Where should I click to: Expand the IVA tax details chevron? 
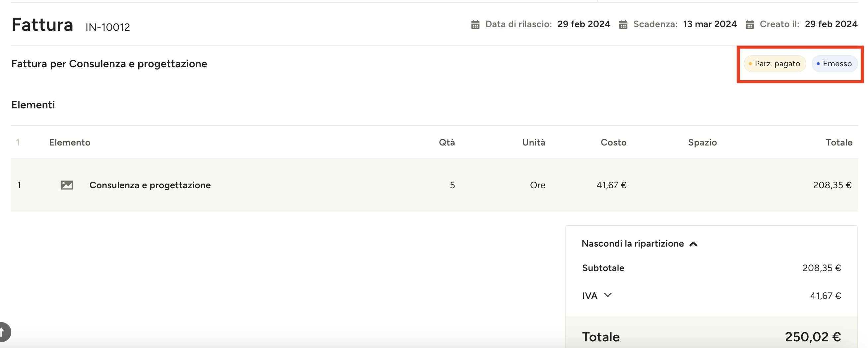[607, 295]
